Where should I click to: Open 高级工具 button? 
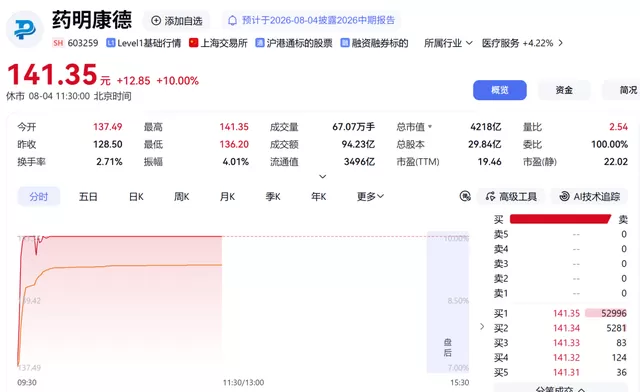511,196
